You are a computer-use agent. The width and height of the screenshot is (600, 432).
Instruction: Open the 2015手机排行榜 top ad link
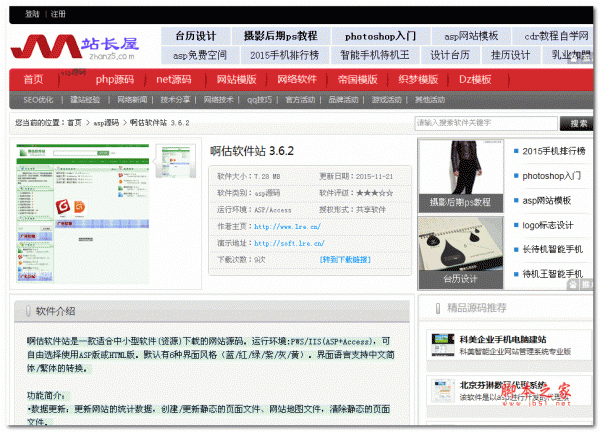(285, 55)
